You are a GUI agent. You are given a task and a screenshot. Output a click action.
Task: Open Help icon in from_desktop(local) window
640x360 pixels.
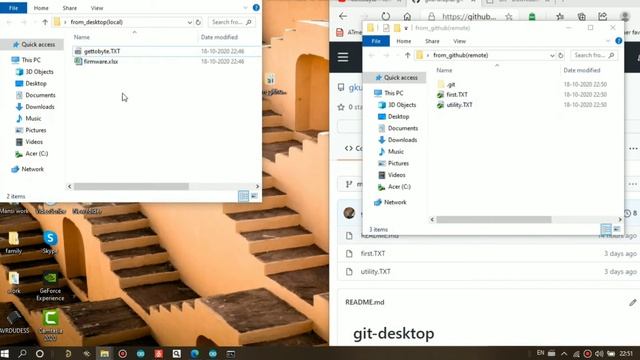(x=256, y=7)
